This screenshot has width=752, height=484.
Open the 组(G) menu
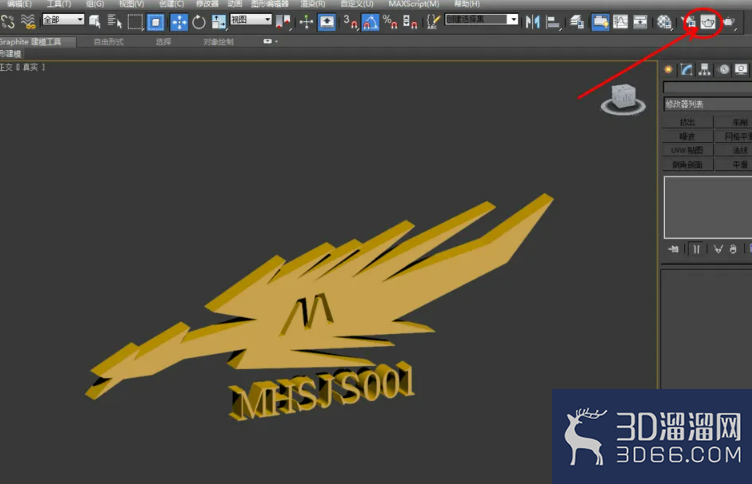coord(95,4)
